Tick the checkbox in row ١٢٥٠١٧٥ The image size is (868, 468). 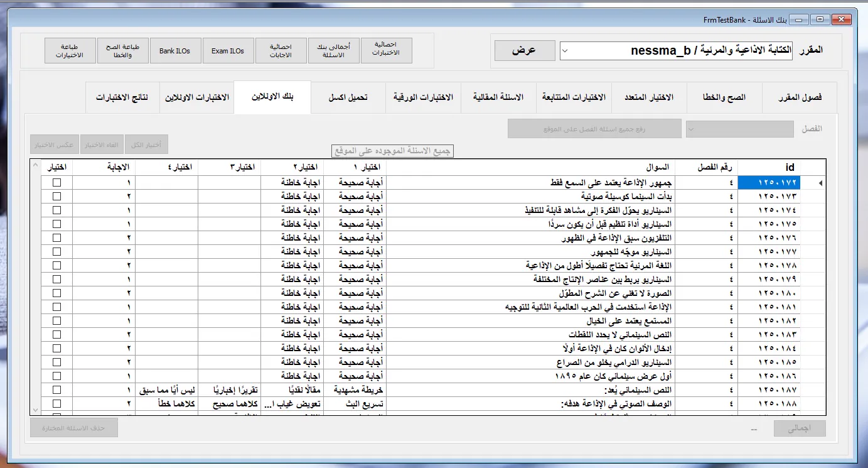tap(57, 224)
